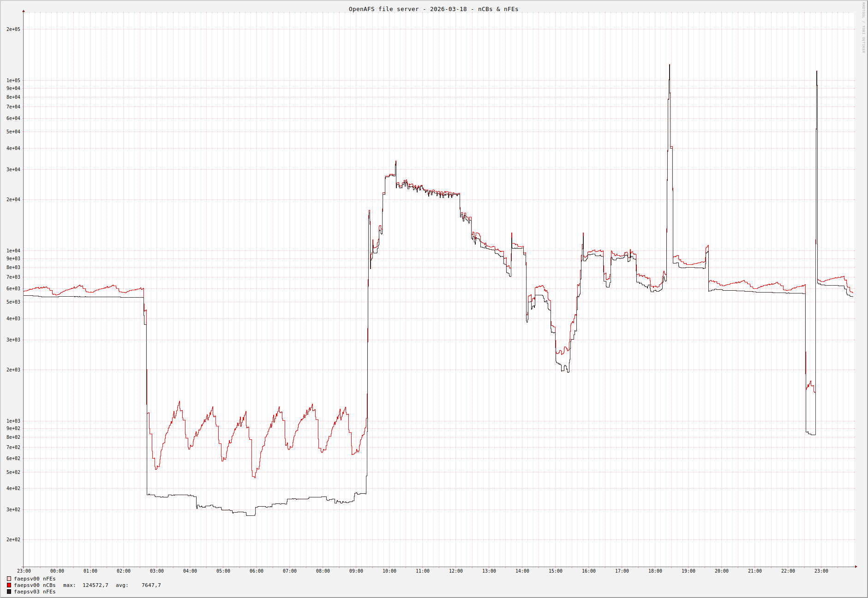Click the 3e+04 label on y-axis

(13, 170)
